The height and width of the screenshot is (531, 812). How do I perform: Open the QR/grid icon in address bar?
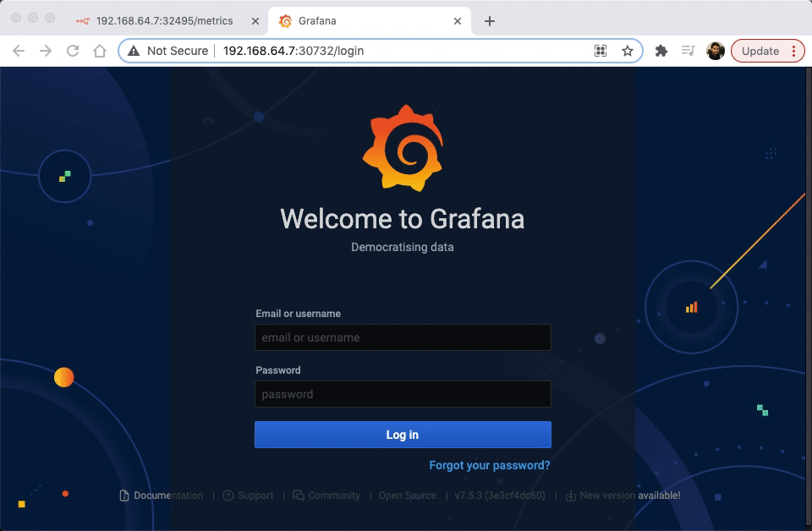point(601,51)
